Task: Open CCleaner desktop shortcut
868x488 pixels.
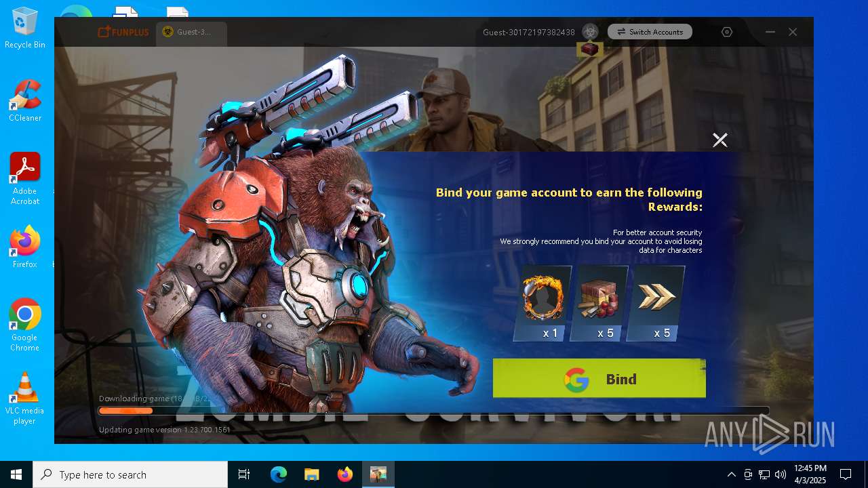Action: pyautogui.click(x=25, y=100)
